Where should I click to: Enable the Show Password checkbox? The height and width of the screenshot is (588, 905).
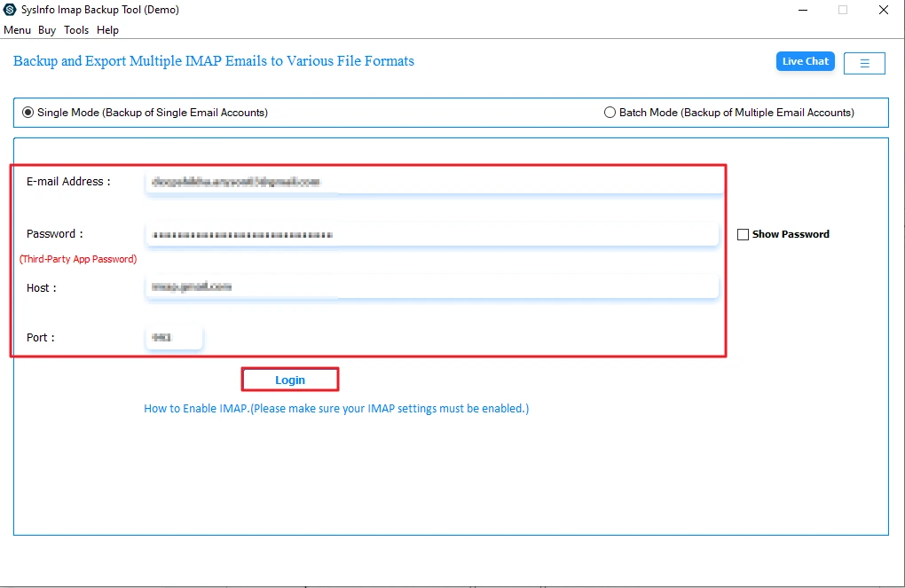pos(742,233)
